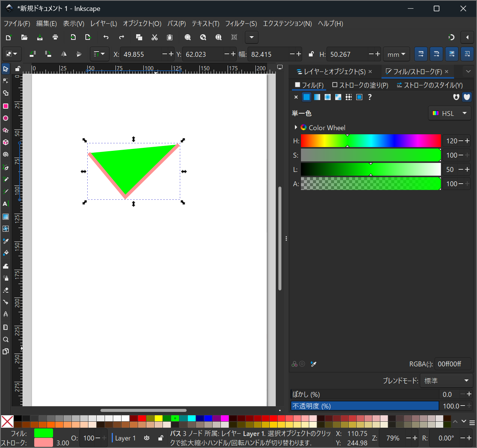Select the Star/Polygon tool
Viewport: 477px width, 448px height.
tap(6, 131)
